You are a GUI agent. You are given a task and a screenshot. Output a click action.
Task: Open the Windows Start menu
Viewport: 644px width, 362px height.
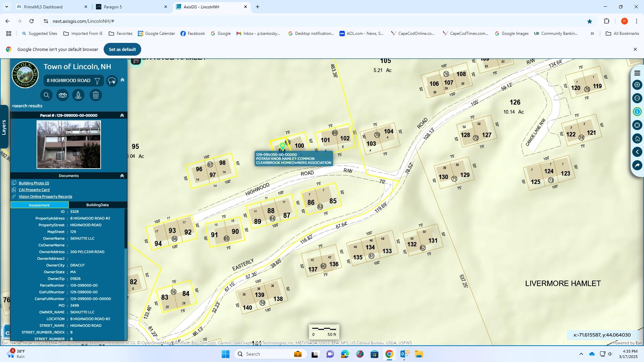point(225,354)
